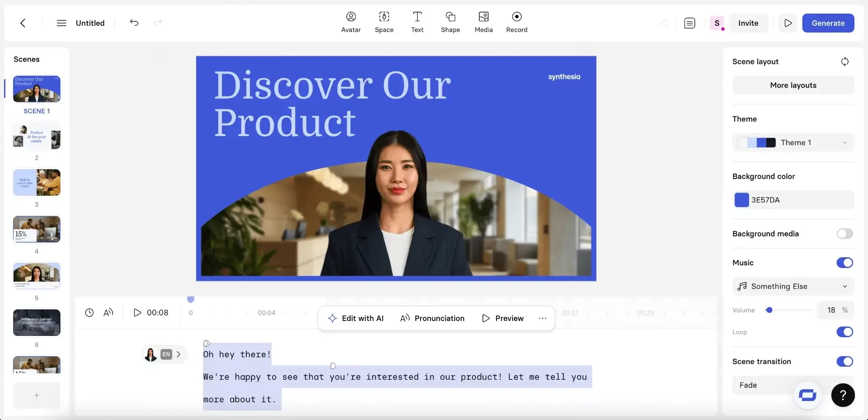Select scene 6 thumbnail
868x420 pixels.
point(37,323)
